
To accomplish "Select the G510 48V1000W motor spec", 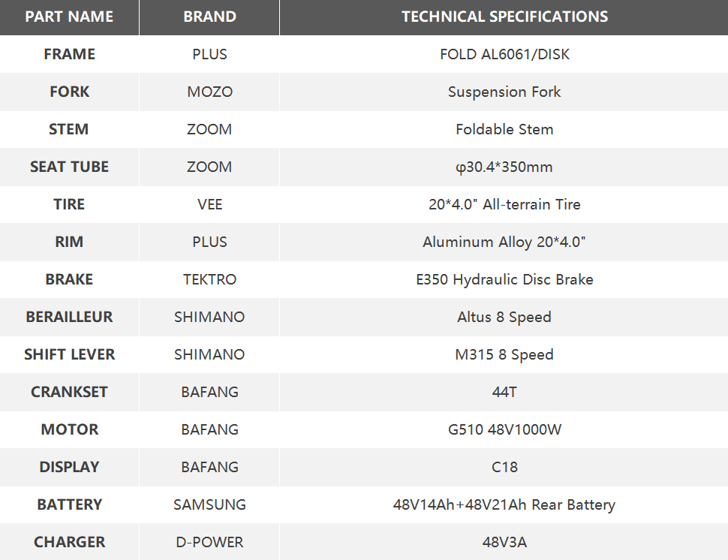I will click(x=504, y=429).
